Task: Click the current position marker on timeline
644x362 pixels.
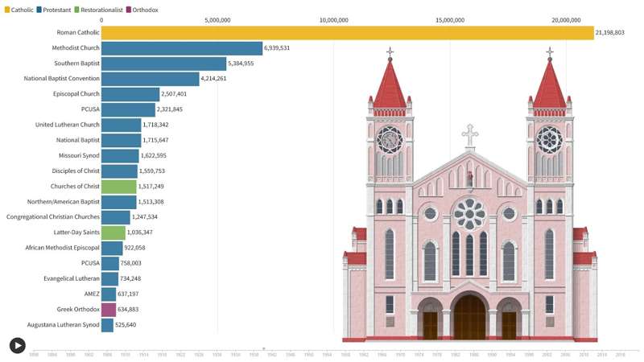Action: [x=264, y=349]
